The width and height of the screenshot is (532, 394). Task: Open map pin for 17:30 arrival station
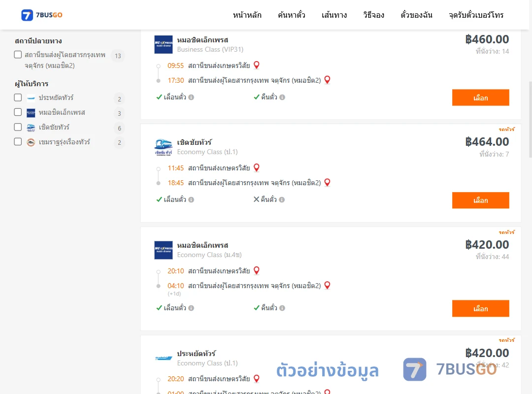click(x=328, y=80)
